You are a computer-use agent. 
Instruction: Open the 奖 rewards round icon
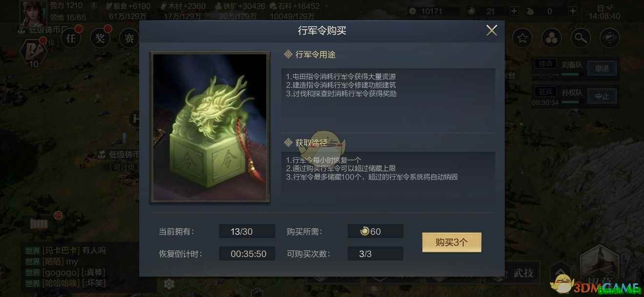point(101,38)
